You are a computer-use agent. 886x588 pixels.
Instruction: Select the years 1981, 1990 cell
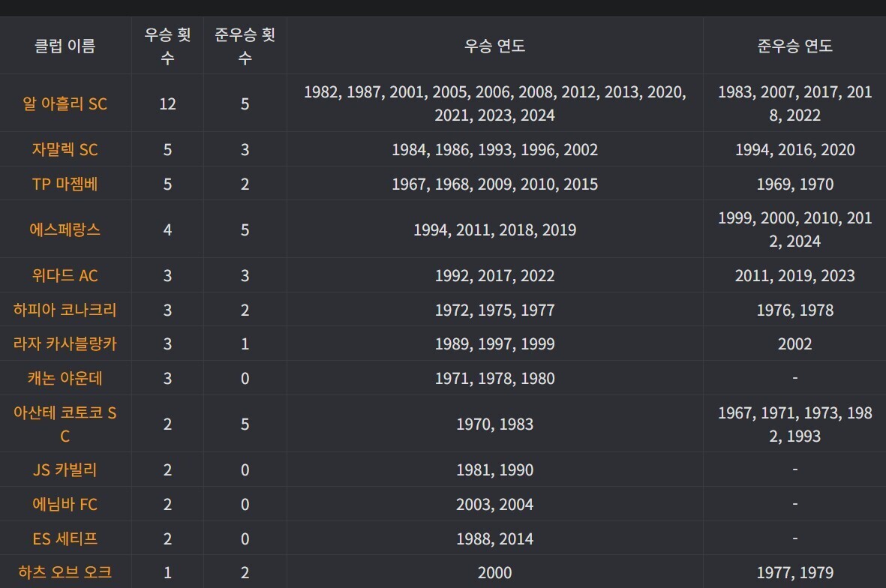495,470
